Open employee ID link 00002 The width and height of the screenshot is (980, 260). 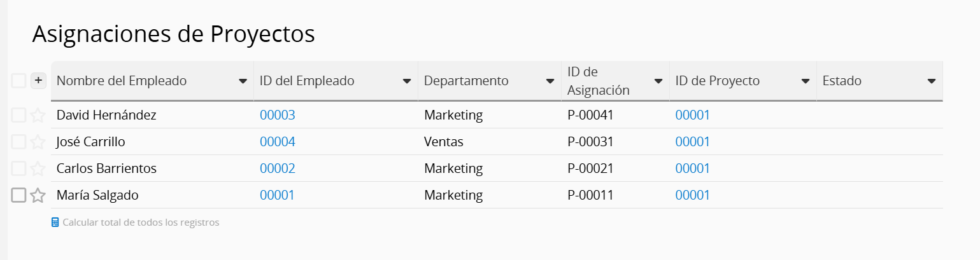coord(278,168)
